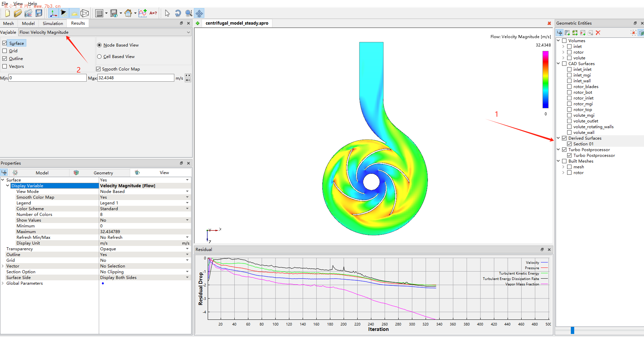Viewport: 644px width, 337px height.
Task: Click the floppy disk save icon
Action: pos(39,13)
